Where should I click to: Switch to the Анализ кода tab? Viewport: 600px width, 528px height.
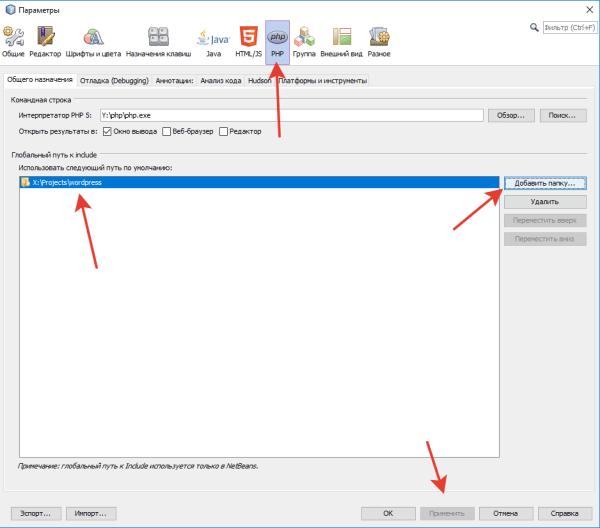(220, 80)
